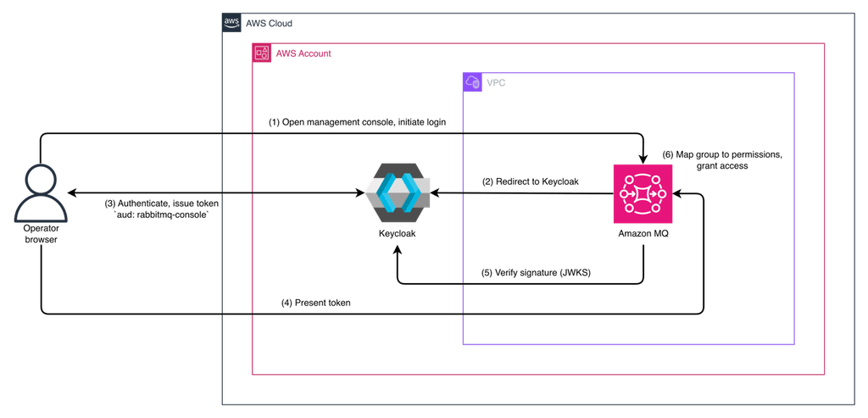The height and width of the screenshot is (418, 868).
Task: Click the AWS Cloud logo icon
Action: point(231,23)
